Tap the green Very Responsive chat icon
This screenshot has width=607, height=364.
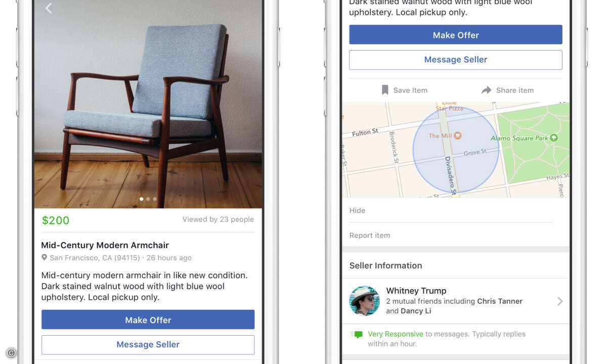tap(357, 335)
